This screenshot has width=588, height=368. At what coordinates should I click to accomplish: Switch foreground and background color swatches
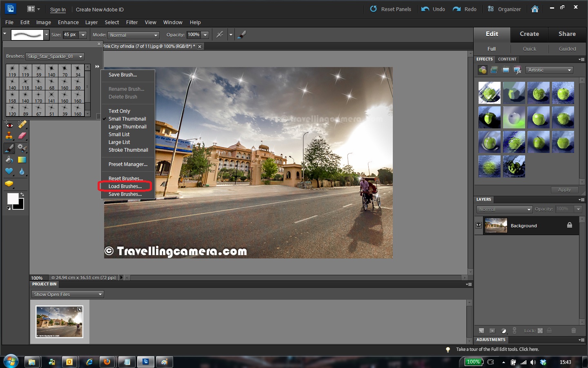[x=22, y=194]
